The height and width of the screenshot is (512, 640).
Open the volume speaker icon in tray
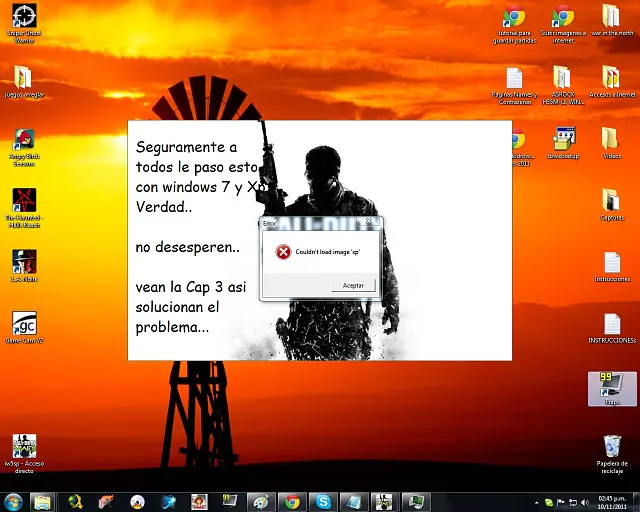click(585, 503)
